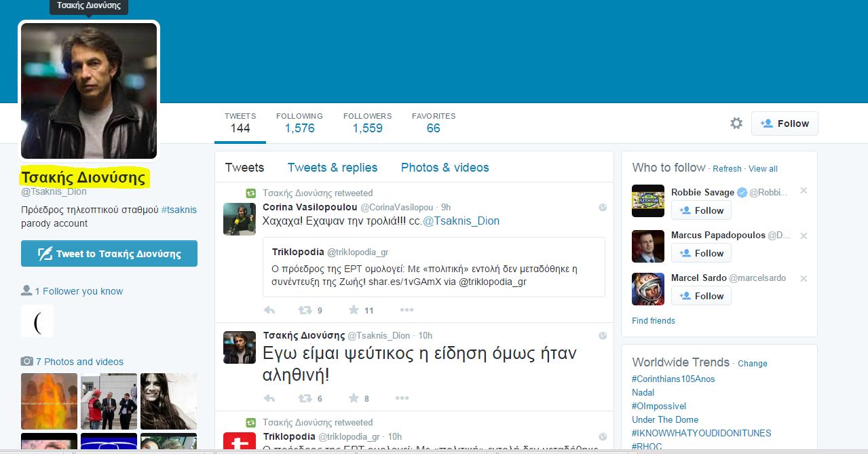Open more options on Corina Vasilopoulou's tweet
The image size is (868, 454).
pos(407,310)
